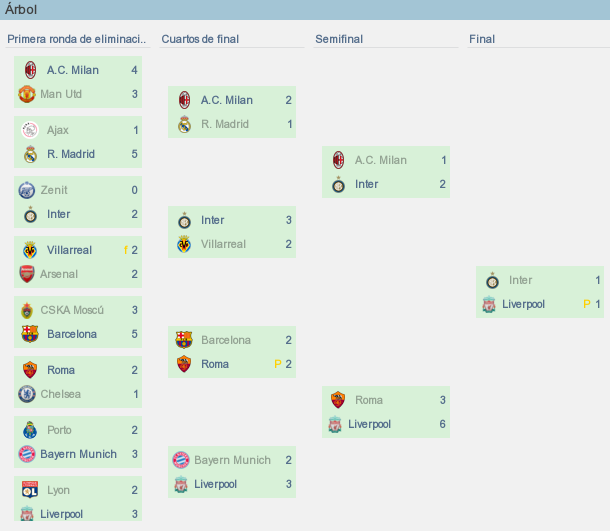Click the Porto crest icon
The height and width of the screenshot is (531, 610).
click(x=30, y=430)
